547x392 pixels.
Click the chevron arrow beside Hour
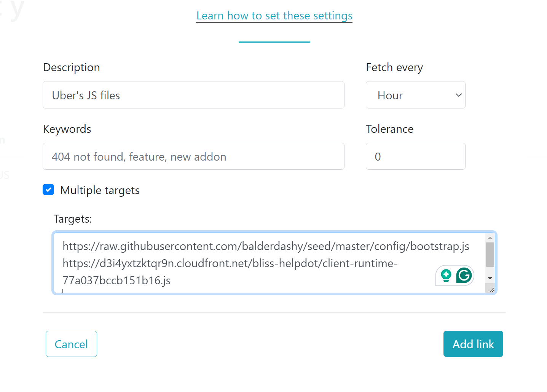point(459,95)
